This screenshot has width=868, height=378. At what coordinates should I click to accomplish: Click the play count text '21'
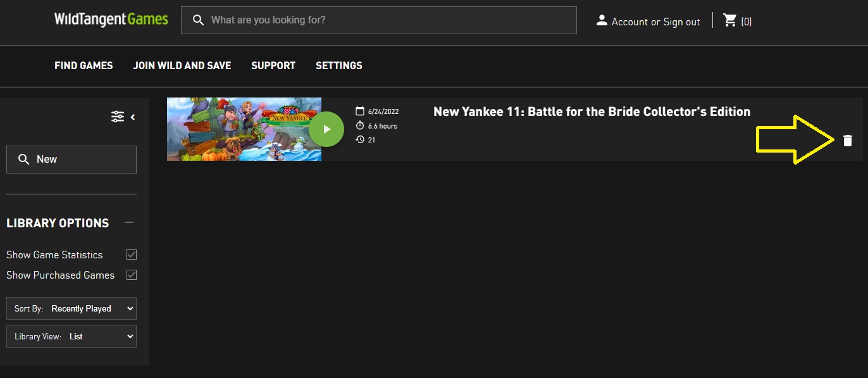tap(371, 140)
